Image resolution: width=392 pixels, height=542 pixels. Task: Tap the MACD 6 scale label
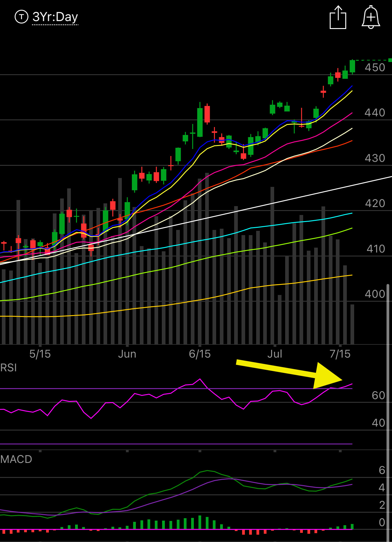tap(382, 470)
